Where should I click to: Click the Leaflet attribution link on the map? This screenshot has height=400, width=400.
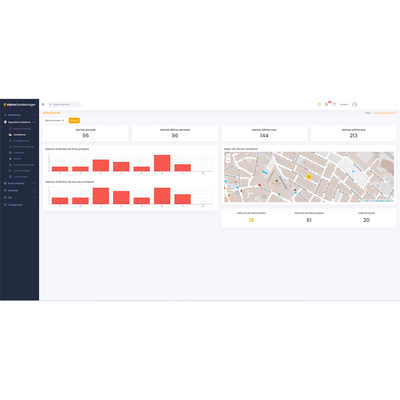tap(366, 201)
